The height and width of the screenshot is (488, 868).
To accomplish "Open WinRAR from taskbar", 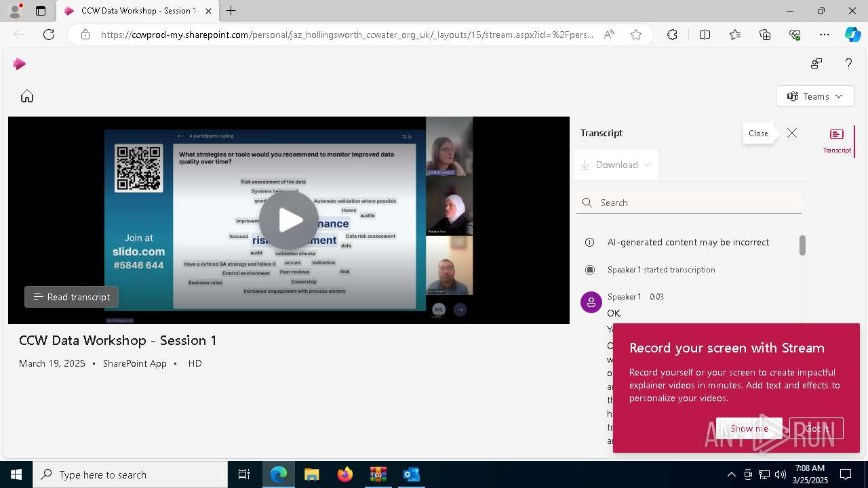I will coord(378,474).
